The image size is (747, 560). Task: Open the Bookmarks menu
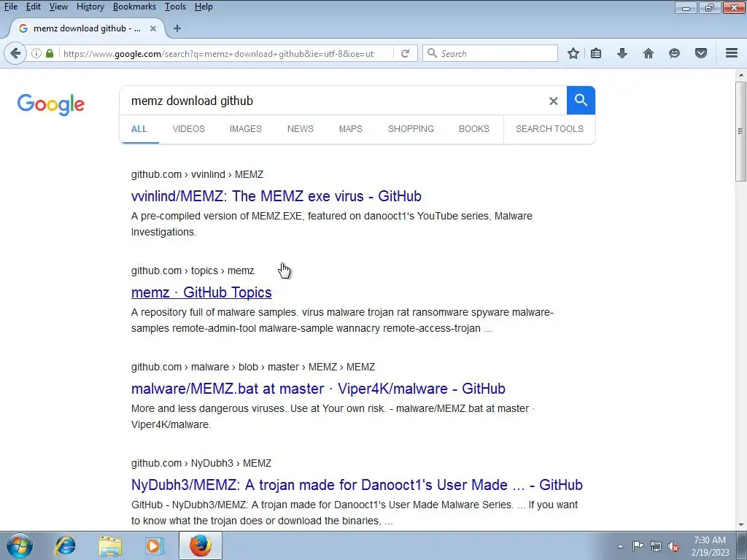pyautogui.click(x=134, y=7)
